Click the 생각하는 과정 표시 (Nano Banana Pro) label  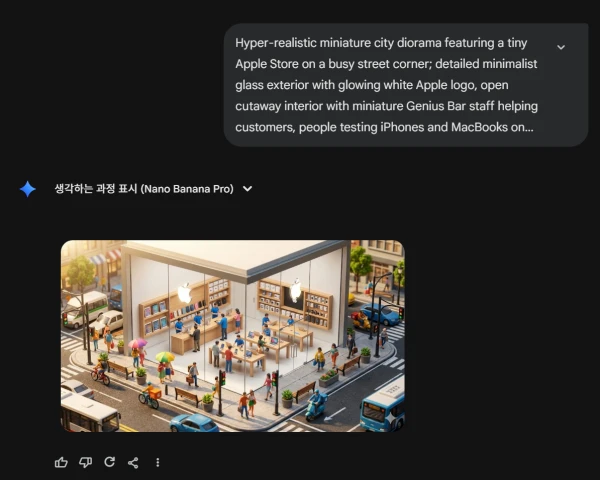click(144, 189)
